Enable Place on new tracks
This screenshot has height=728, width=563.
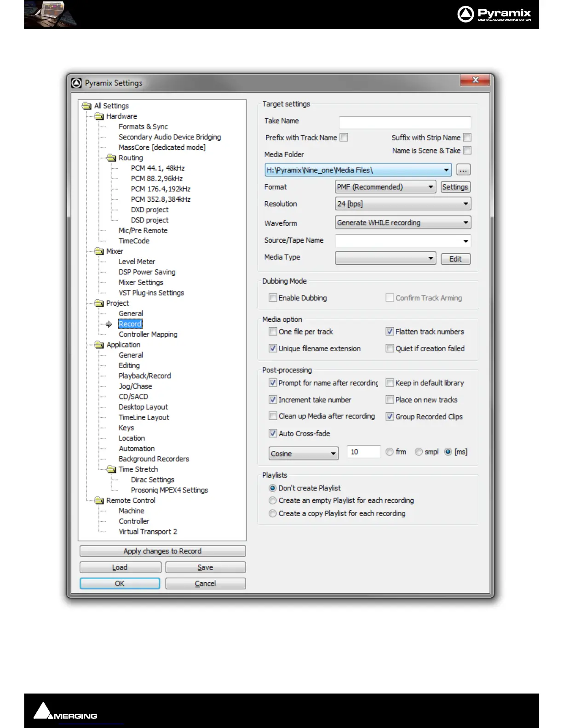coord(390,400)
